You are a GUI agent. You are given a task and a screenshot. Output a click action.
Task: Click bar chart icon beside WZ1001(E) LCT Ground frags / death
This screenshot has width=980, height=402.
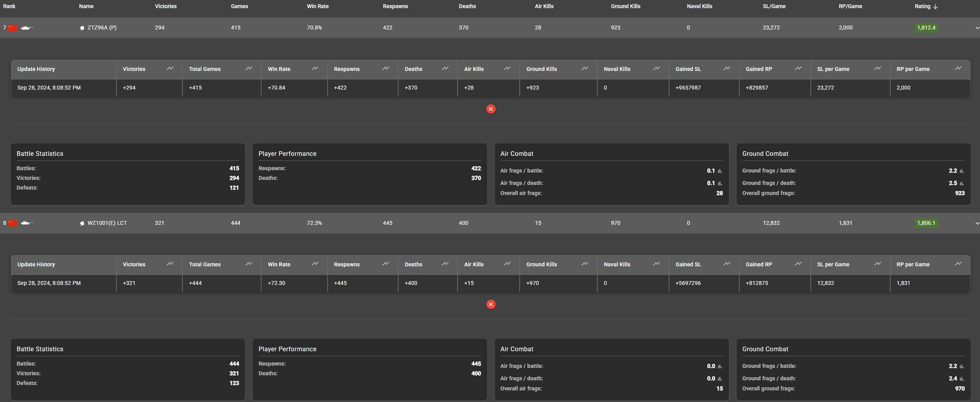(x=961, y=379)
